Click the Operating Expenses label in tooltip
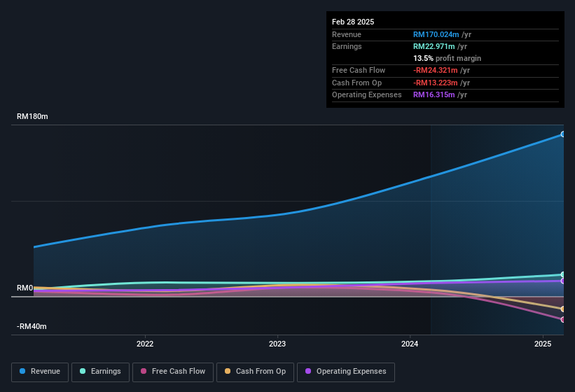Image resolution: width=575 pixels, height=392 pixels. (366, 95)
